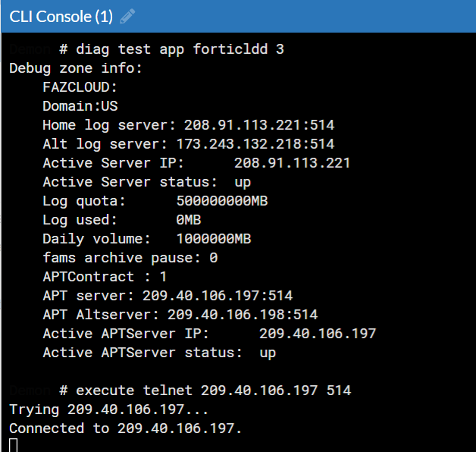Click the 'Domain:US' line

(x=80, y=106)
